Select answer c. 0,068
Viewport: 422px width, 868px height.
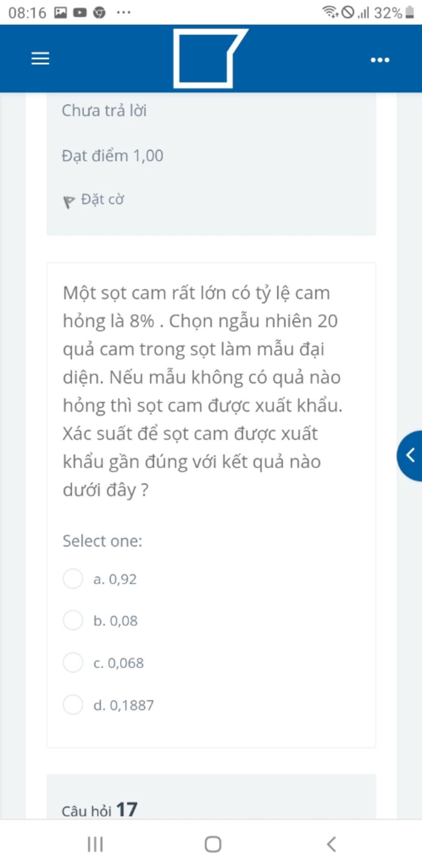pos(73,662)
